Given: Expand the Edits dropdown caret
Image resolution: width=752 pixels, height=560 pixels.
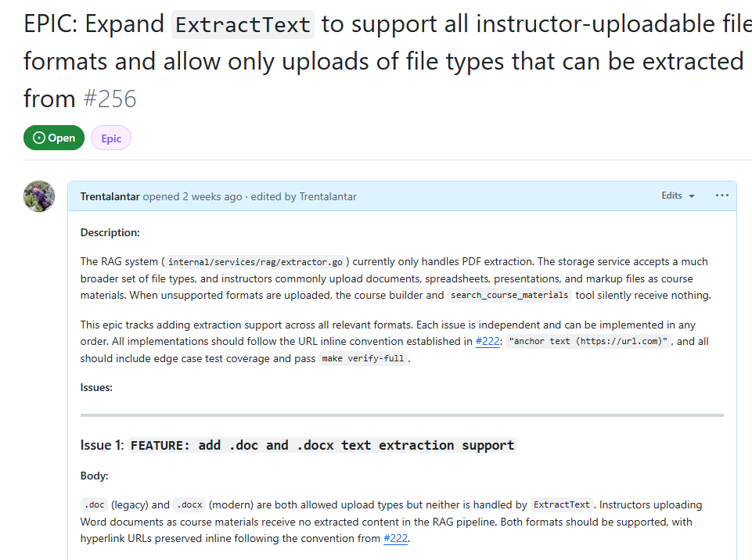Looking at the screenshot, I should coord(692,196).
